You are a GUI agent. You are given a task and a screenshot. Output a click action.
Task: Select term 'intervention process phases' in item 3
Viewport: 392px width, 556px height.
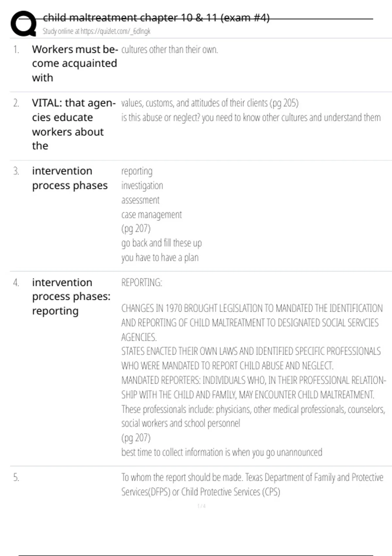tap(70, 178)
